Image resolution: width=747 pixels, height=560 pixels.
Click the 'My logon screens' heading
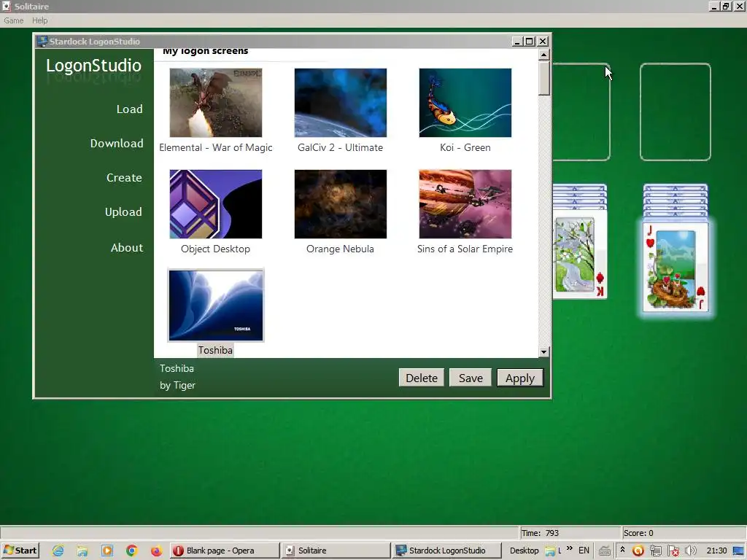click(205, 51)
